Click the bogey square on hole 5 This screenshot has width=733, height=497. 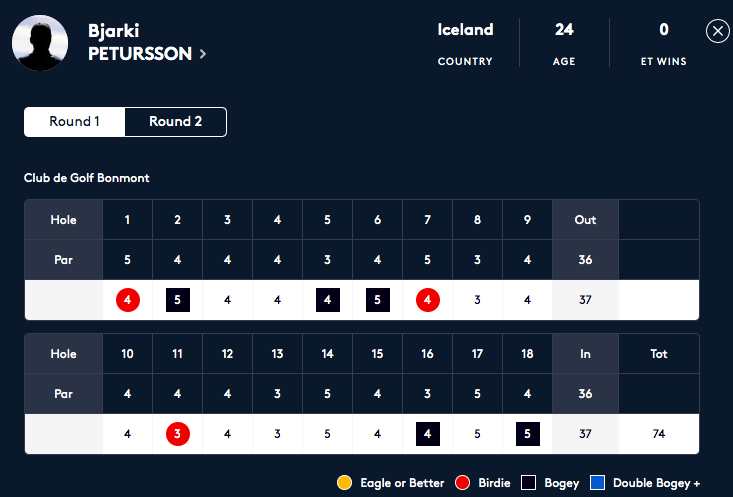tap(328, 300)
